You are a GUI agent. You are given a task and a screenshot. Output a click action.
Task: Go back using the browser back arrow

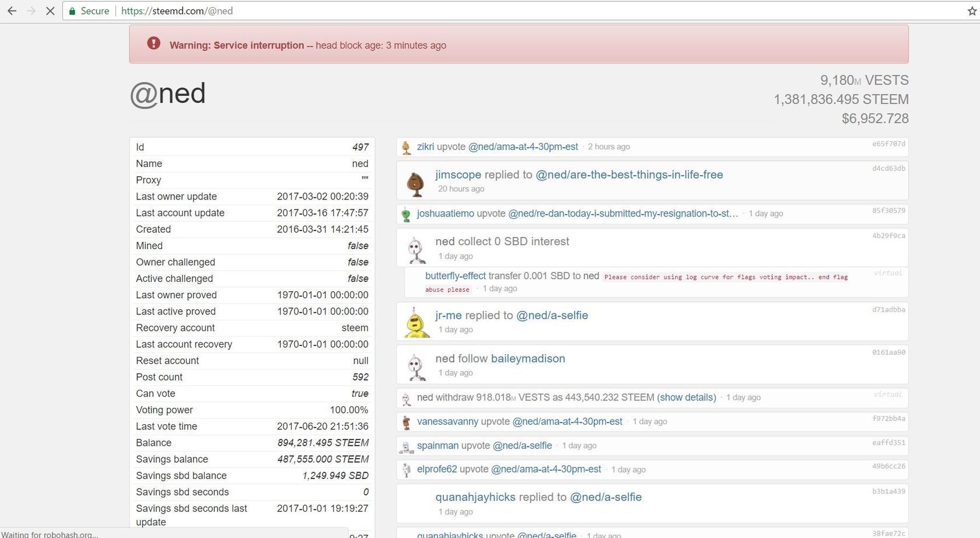(12, 11)
